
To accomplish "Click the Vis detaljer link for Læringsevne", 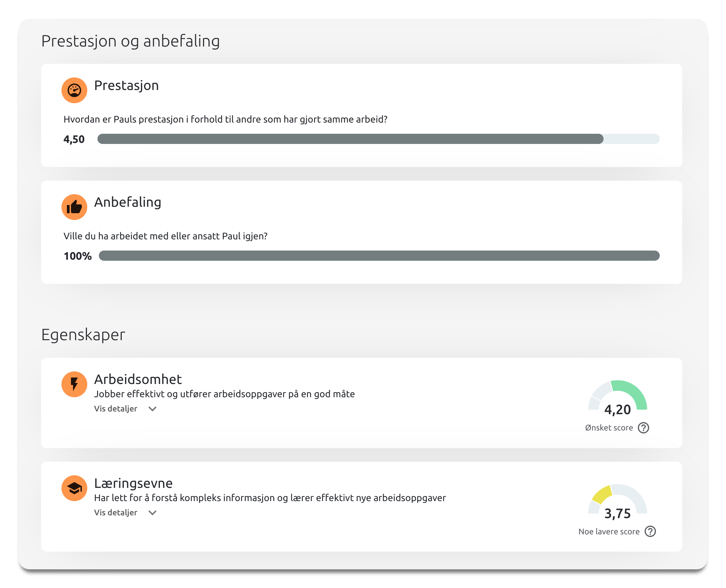I will pos(116,513).
